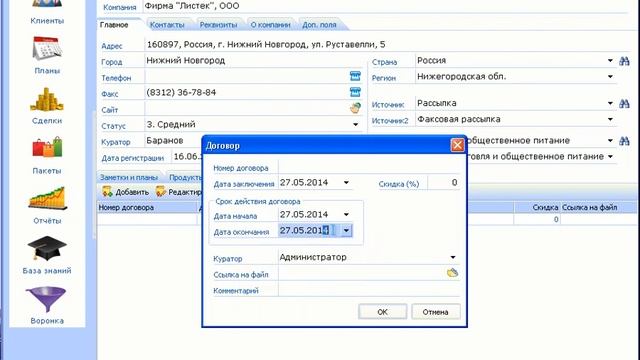This screenshot has width=640, height=360.
Task: Click the Добавить toolbar button
Action: [x=126, y=191]
